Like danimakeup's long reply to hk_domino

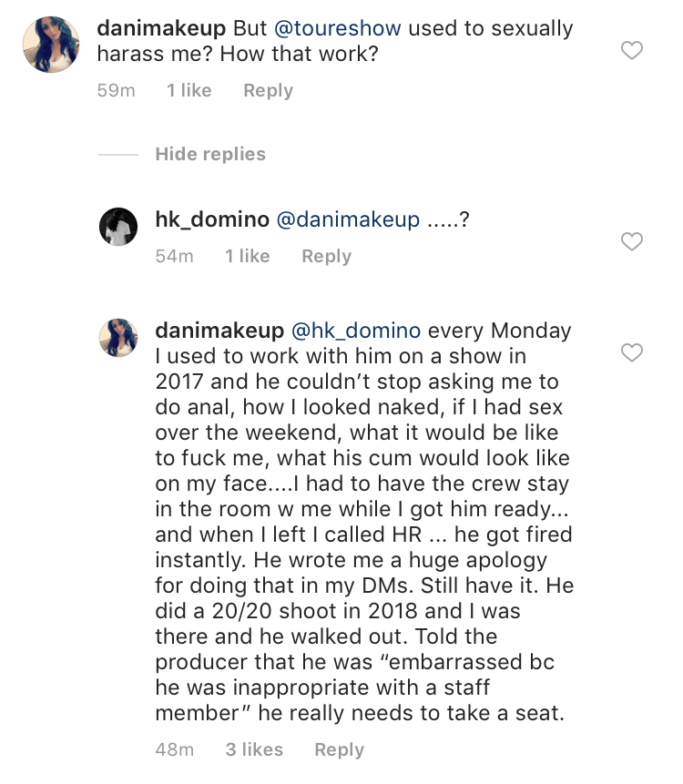[x=631, y=352]
